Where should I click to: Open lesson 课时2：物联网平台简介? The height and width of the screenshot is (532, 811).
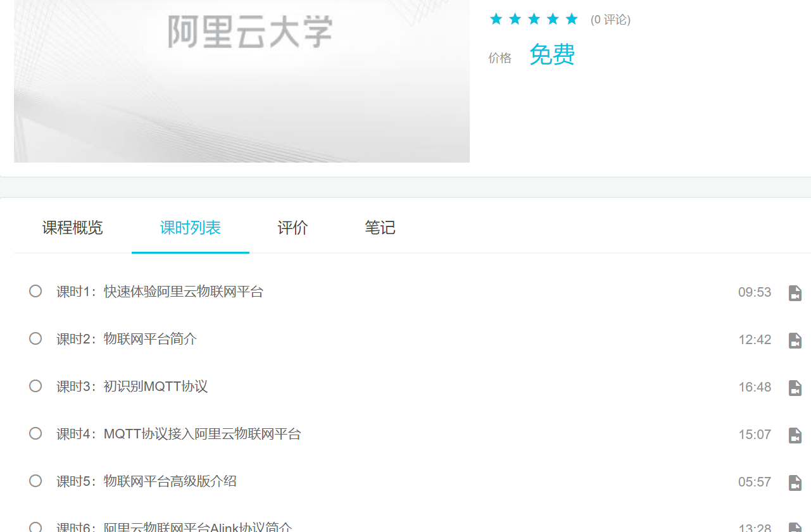(127, 339)
